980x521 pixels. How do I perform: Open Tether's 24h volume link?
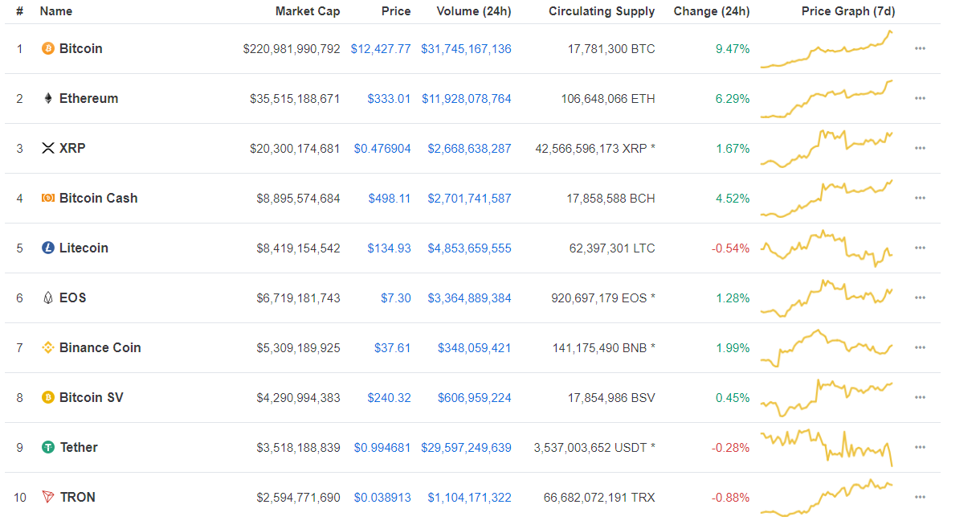tap(466, 448)
